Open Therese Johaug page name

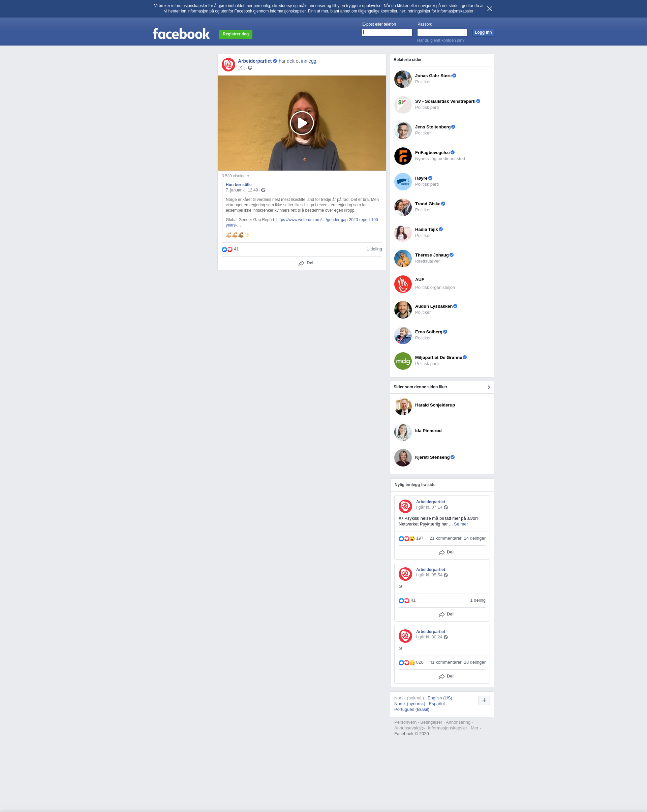[x=432, y=255]
